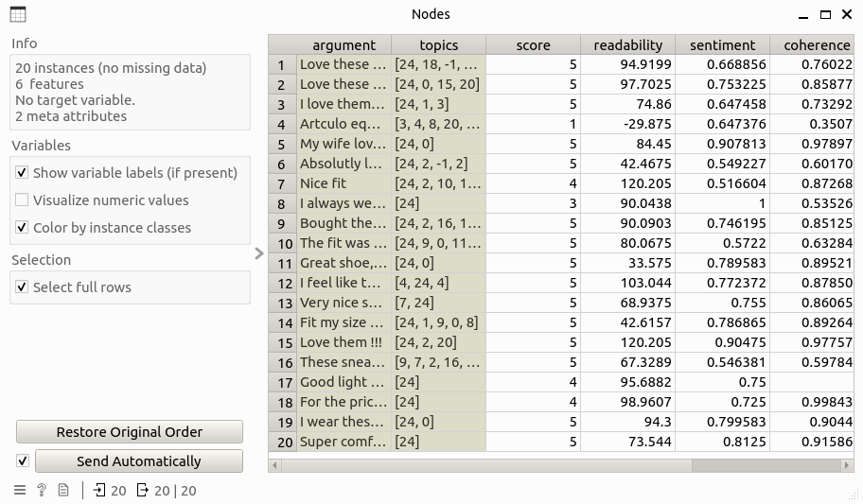
Task: Enable Visualize numeric values checkbox
Action: [22, 200]
